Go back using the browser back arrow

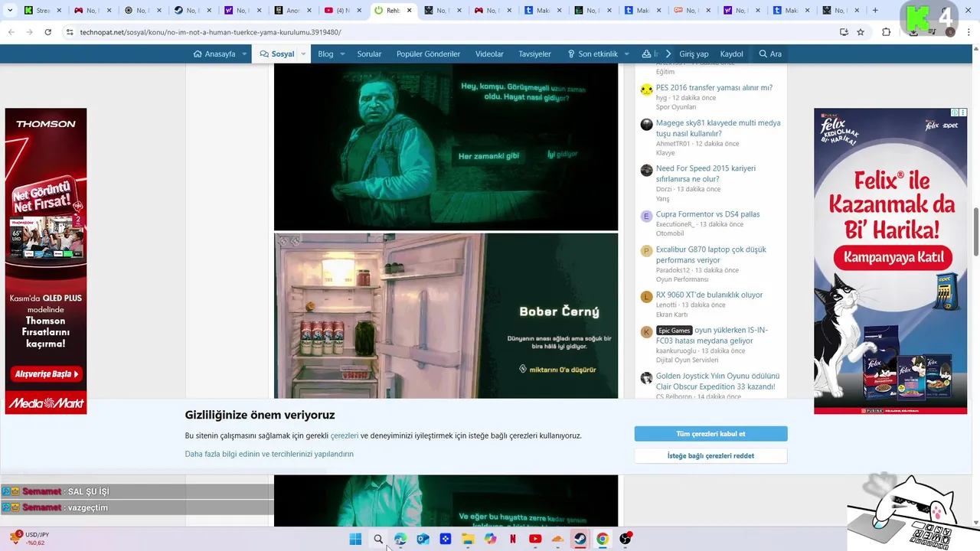point(11,32)
